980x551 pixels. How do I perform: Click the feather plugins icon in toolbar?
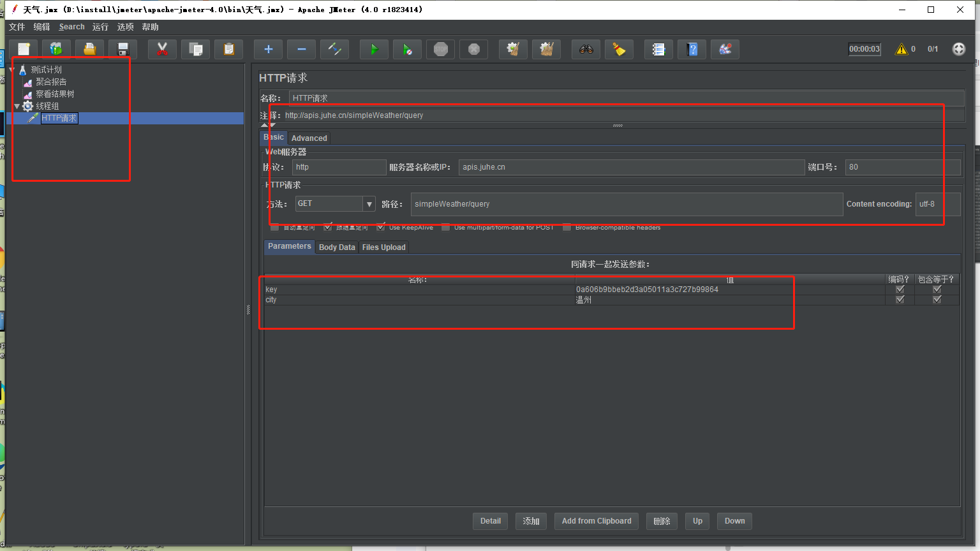(x=725, y=49)
